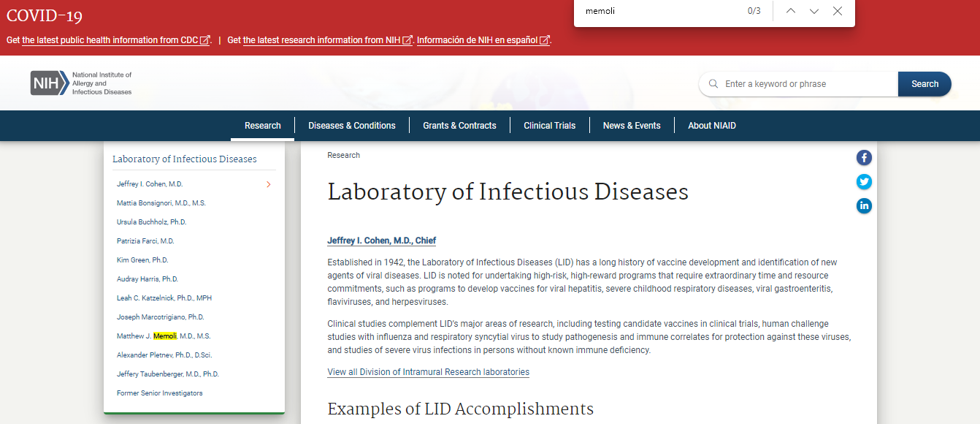
Task: Select Joseph Marcotrigiano, Ph.D.
Action: (161, 317)
